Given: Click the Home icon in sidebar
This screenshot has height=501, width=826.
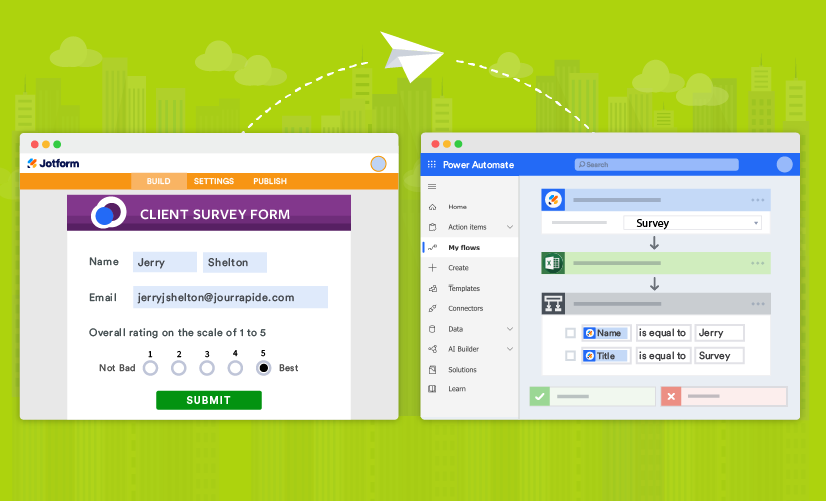Looking at the screenshot, I should (x=432, y=207).
